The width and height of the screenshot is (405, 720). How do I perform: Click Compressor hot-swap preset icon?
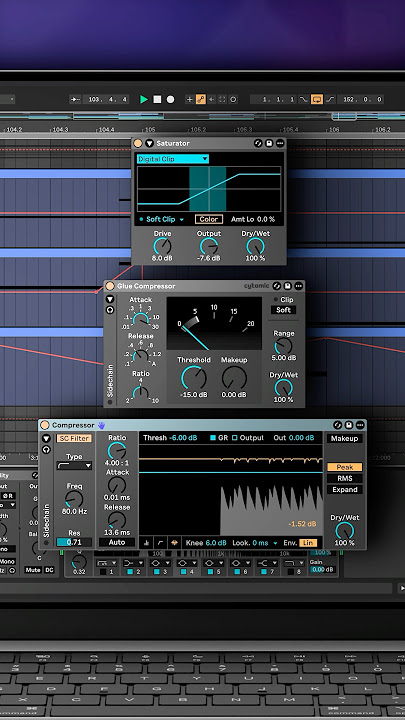(x=338, y=425)
